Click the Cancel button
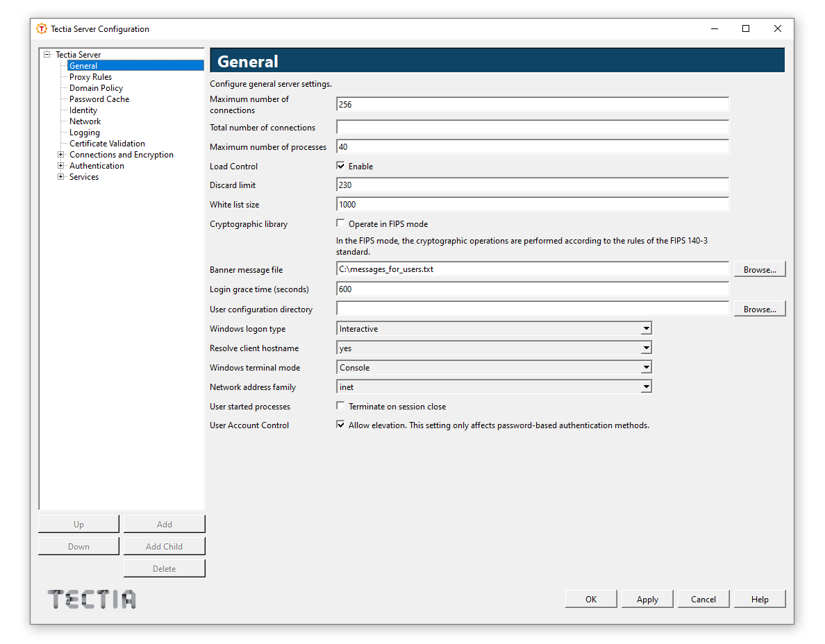 pyautogui.click(x=703, y=600)
